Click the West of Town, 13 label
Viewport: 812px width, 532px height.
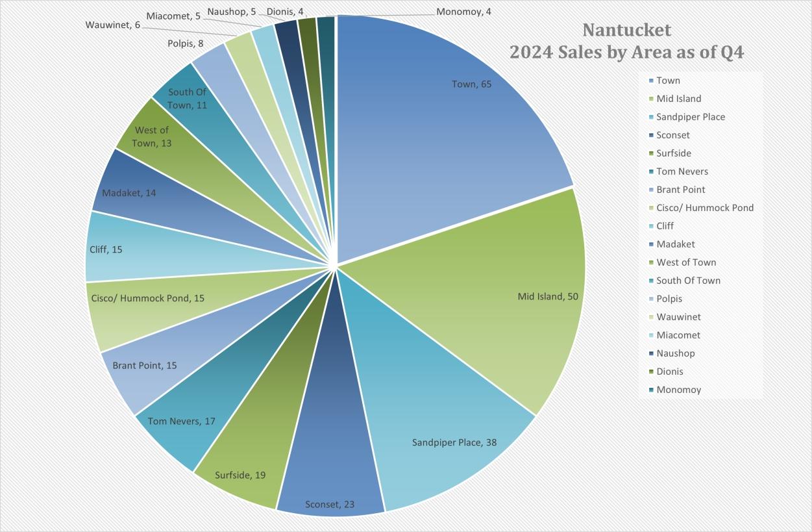(x=153, y=136)
